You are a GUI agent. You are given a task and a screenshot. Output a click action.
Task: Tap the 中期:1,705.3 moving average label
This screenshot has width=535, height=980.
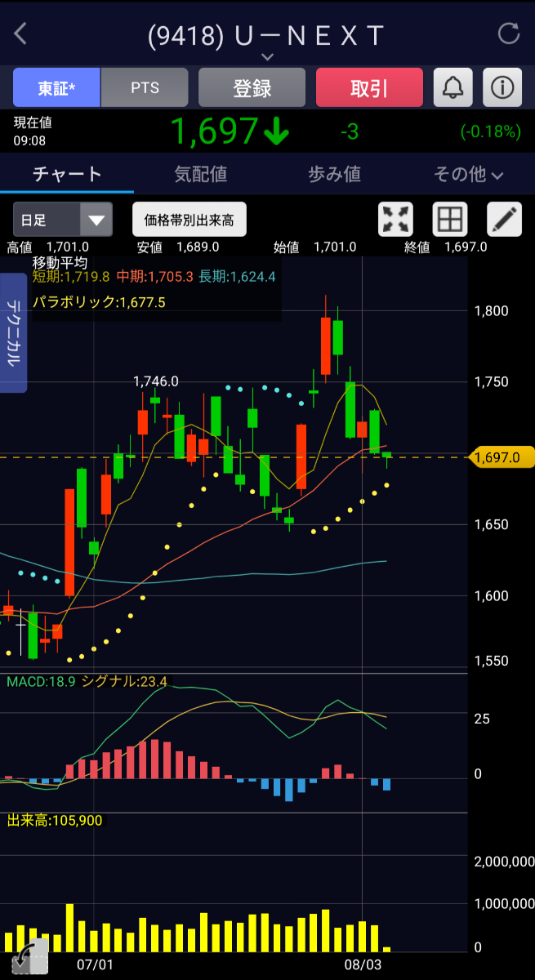click(155, 277)
